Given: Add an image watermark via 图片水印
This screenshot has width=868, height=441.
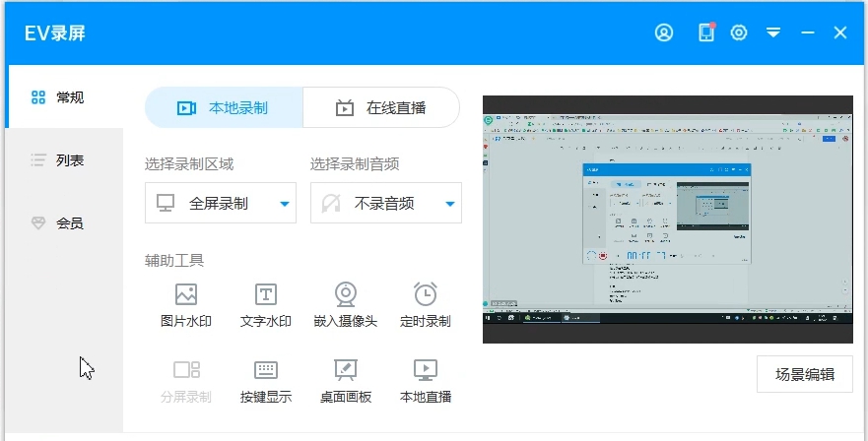Looking at the screenshot, I should [186, 305].
